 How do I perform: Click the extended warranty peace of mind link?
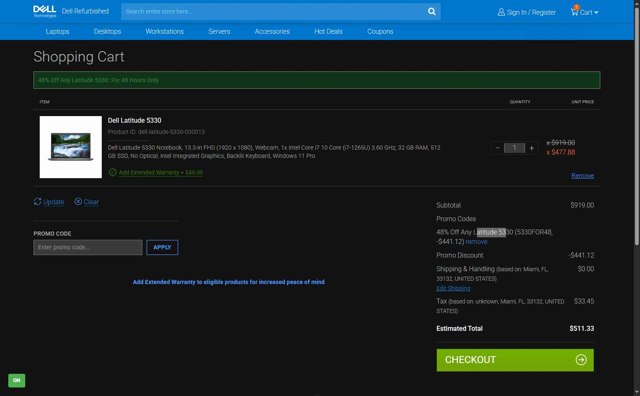(x=229, y=282)
